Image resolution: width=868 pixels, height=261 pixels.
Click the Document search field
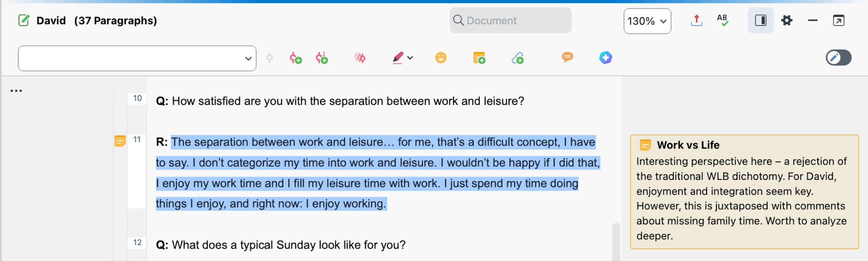click(510, 20)
